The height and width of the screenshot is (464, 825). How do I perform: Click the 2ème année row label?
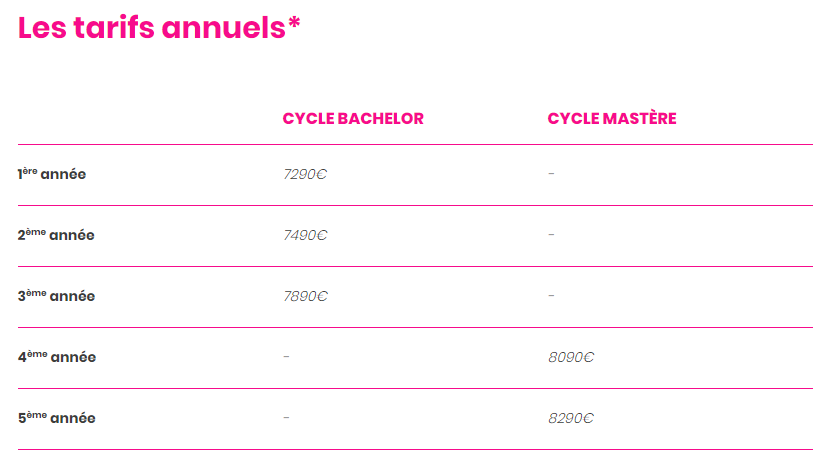point(56,235)
